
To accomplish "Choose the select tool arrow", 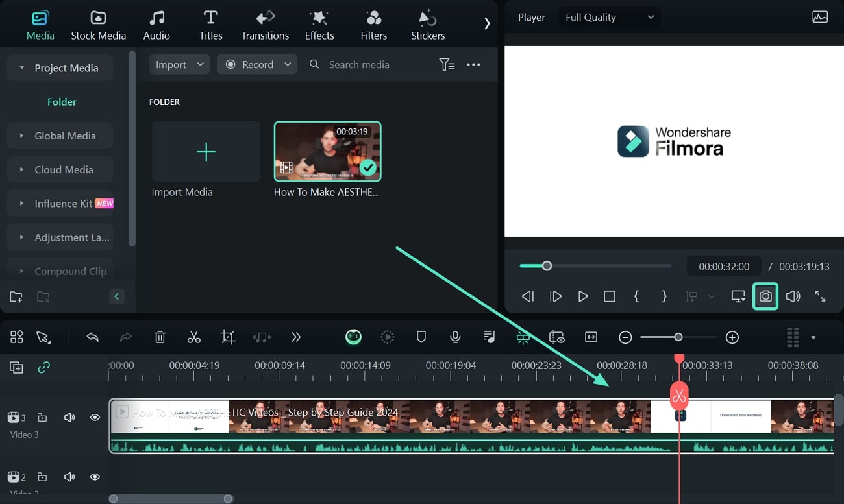I will [43, 337].
